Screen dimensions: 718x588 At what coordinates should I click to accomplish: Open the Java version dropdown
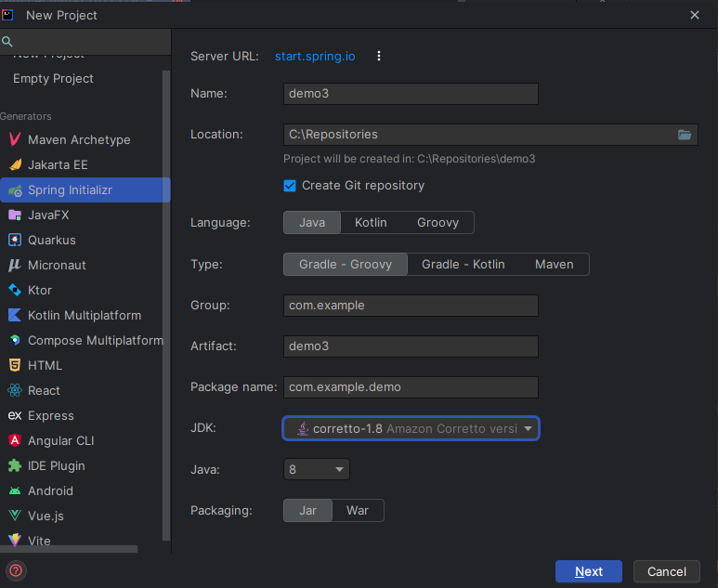click(x=317, y=469)
